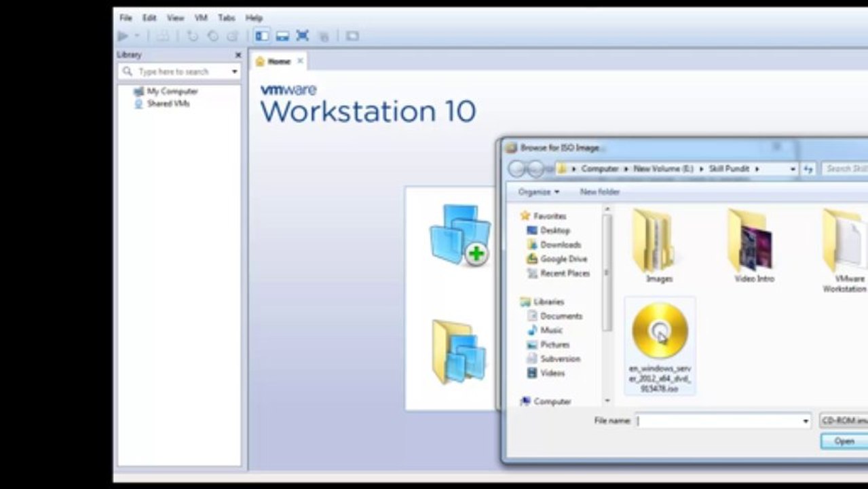The width and height of the screenshot is (868, 489).
Task: Close the Library panel with its X
Action: pyautogui.click(x=238, y=55)
